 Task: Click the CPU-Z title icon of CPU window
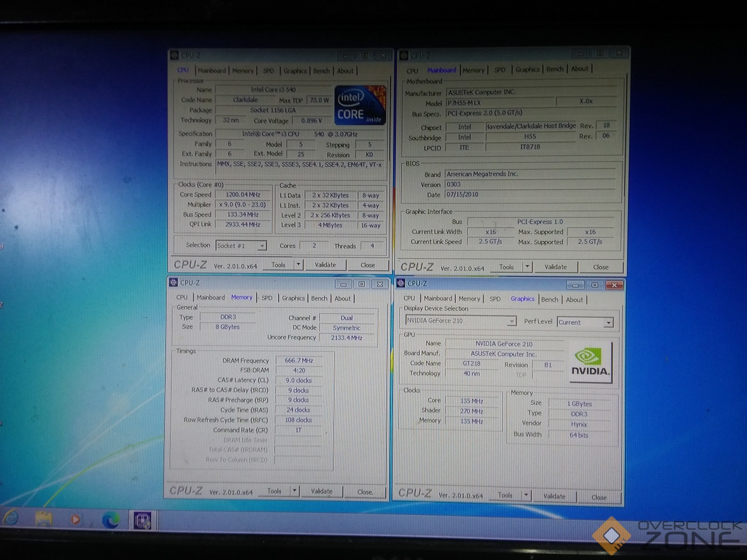[175, 55]
